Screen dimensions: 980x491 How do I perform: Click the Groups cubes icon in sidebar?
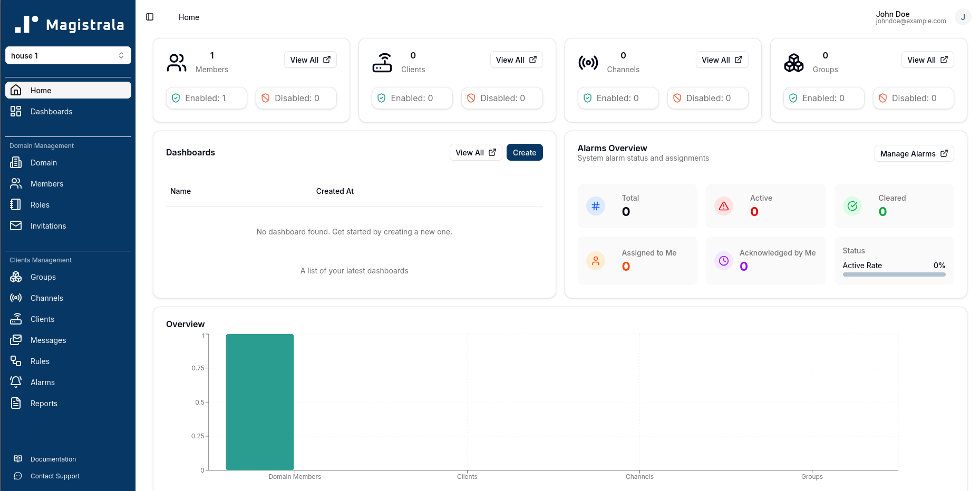click(16, 277)
